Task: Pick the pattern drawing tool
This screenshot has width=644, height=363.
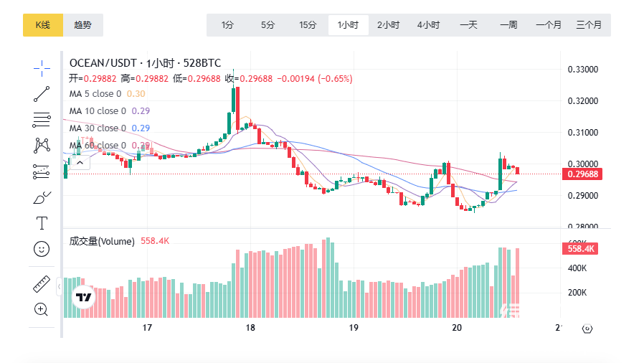Action: (42, 145)
